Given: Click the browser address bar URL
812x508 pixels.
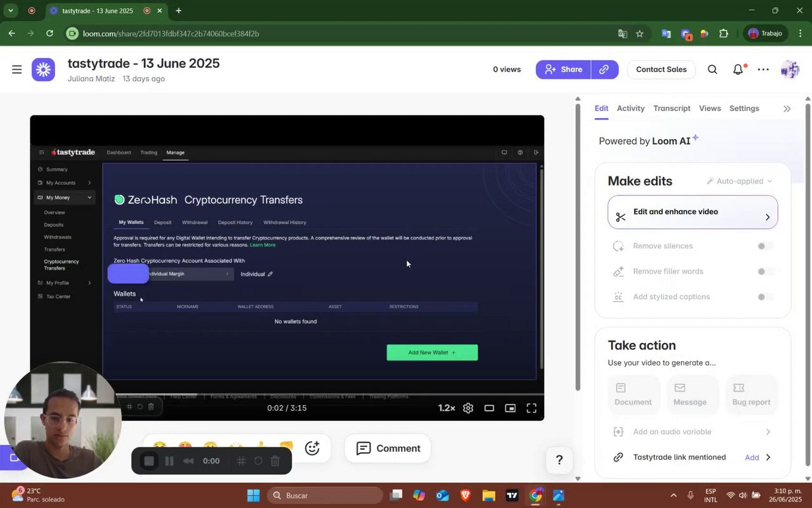Looking at the screenshot, I should (171, 34).
